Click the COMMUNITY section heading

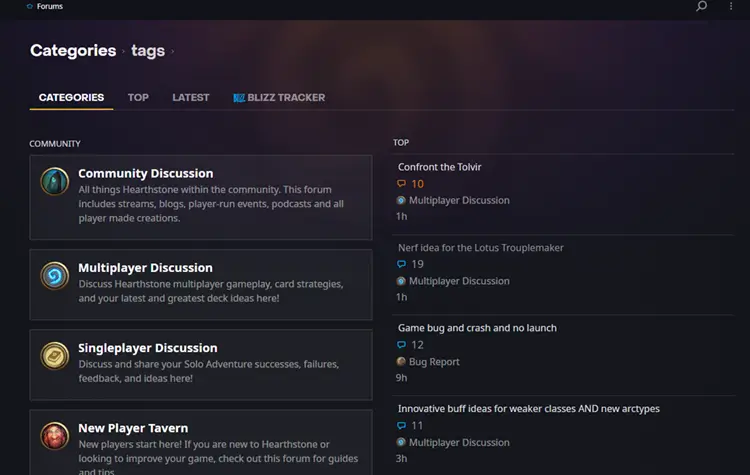tap(55, 144)
